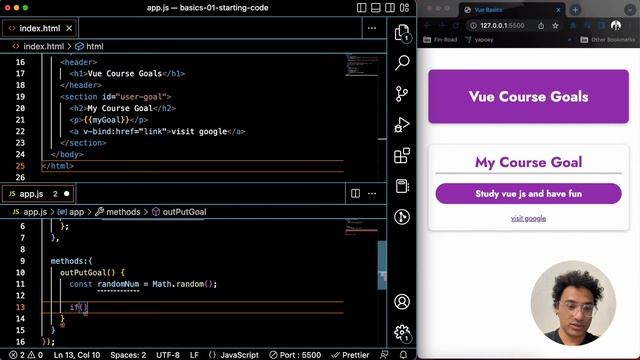
Task: Open Other Bookmarks folder
Action: (607, 40)
